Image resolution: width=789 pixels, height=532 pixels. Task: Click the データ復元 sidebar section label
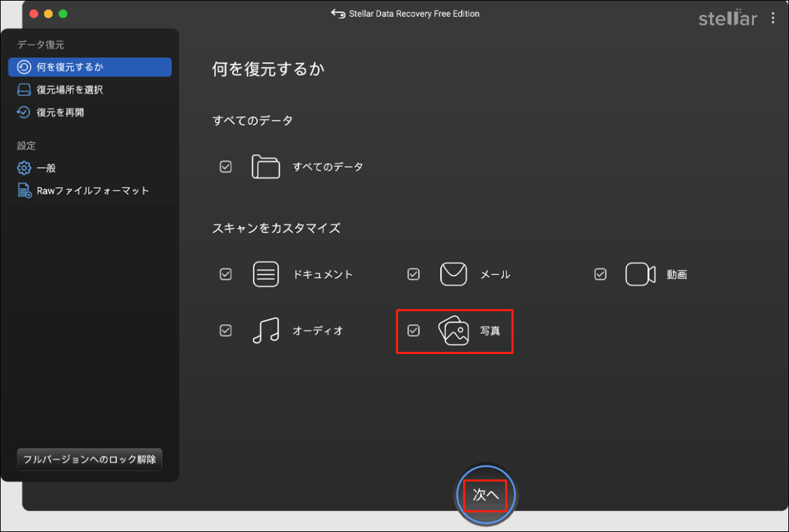[x=40, y=45]
